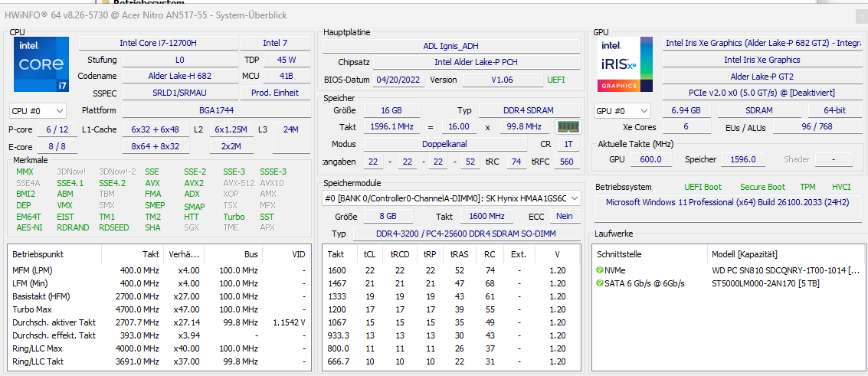Screen dimensions: 868x376
Task: Click the ADL Ignis_ADH mainboard field
Action: tap(451, 46)
